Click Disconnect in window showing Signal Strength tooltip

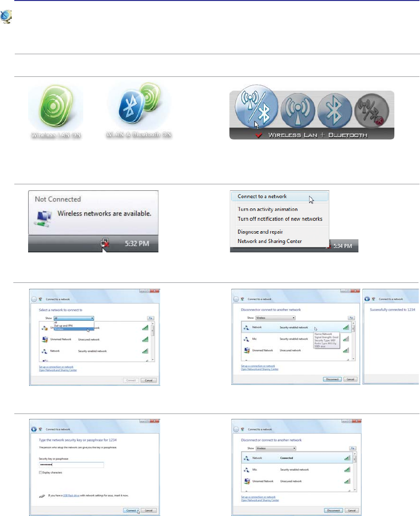(332, 379)
